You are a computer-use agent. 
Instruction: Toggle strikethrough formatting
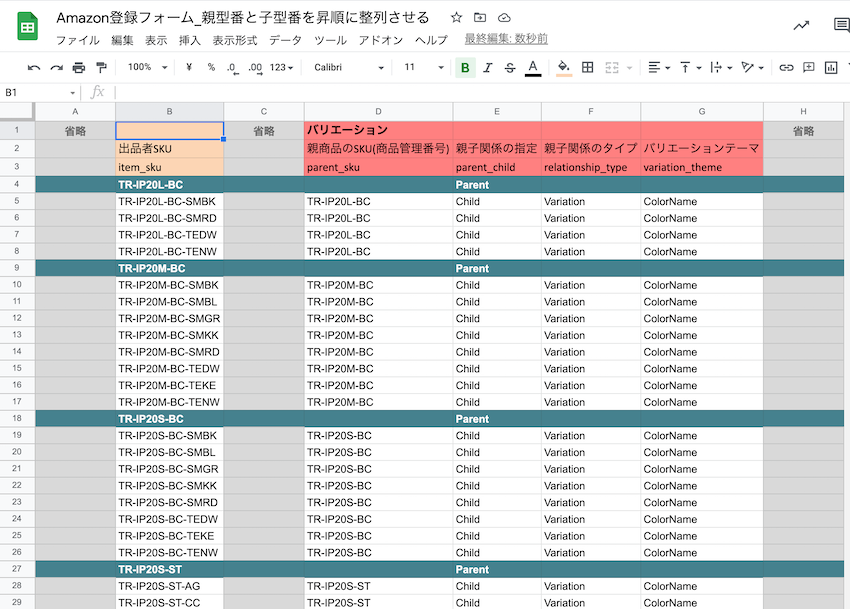(x=510, y=67)
